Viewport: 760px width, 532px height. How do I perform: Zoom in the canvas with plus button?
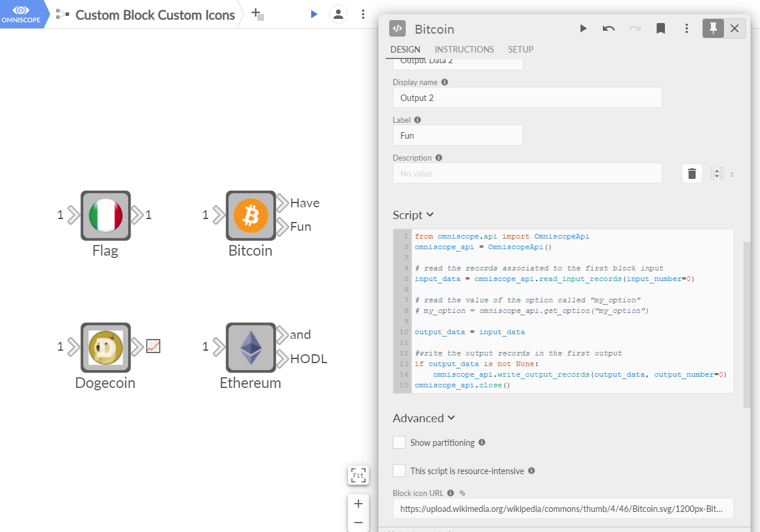tap(358, 504)
